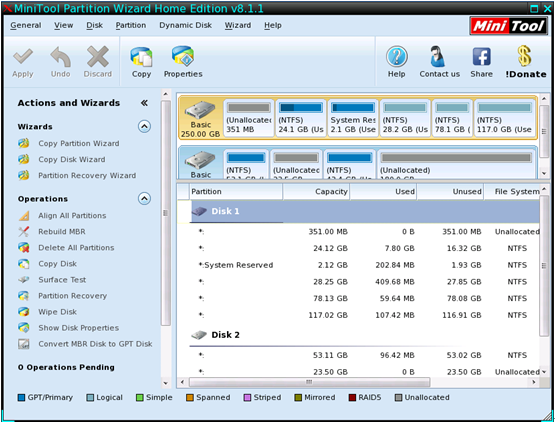555x423 pixels.
Task: Click the Delete All Partitions icon
Action: click(24, 247)
